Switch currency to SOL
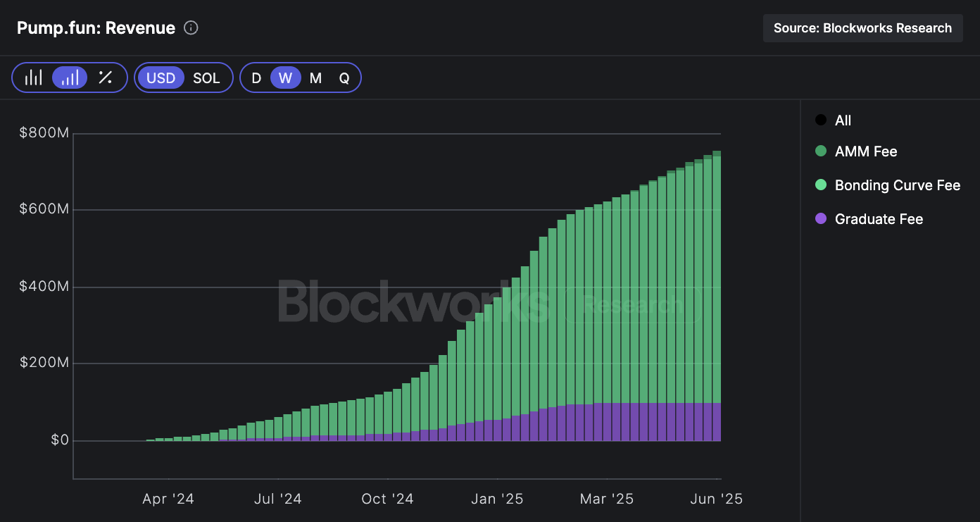 (206, 77)
